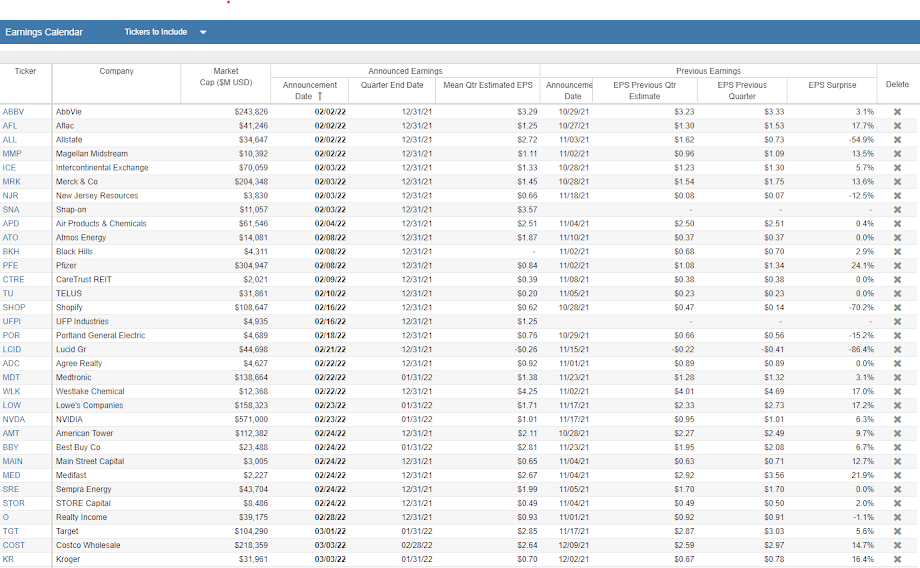The height and width of the screenshot is (568, 920).
Task: Sort by EPS Previous Qtr Estimate header
Action: [644, 90]
